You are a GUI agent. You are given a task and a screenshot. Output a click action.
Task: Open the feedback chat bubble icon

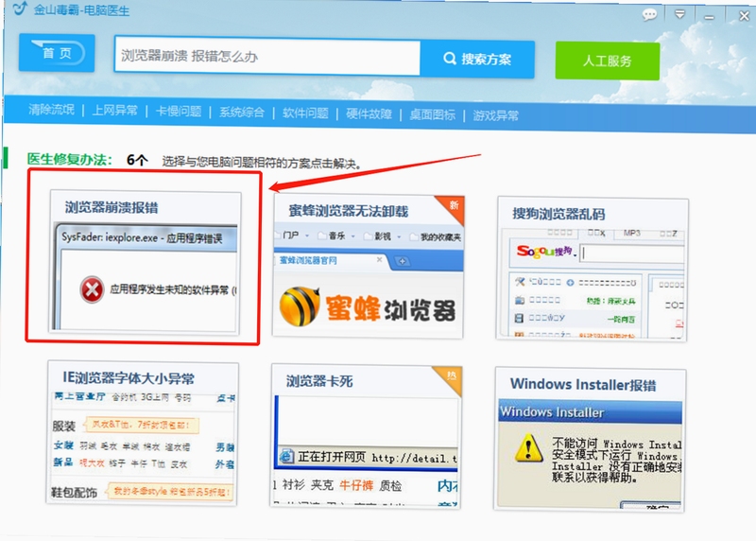pos(649,14)
